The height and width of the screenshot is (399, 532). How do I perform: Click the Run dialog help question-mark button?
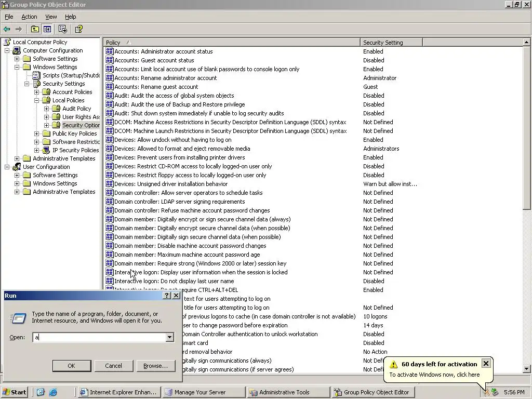167,296
